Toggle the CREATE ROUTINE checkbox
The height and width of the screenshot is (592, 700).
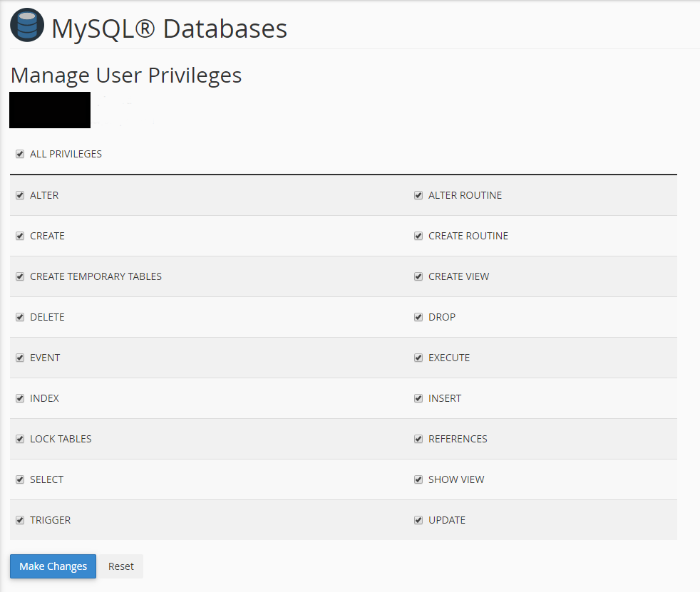[x=418, y=236]
